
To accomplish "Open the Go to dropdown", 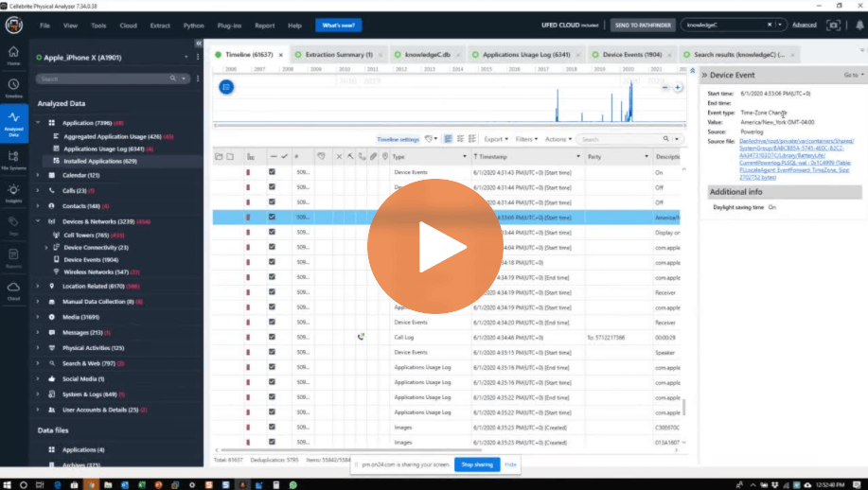I will tap(854, 75).
